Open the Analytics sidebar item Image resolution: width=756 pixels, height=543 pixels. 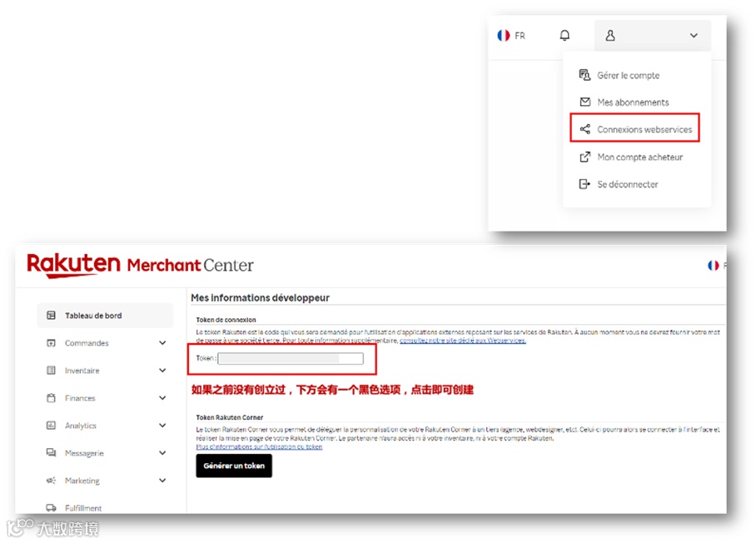coord(81,426)
